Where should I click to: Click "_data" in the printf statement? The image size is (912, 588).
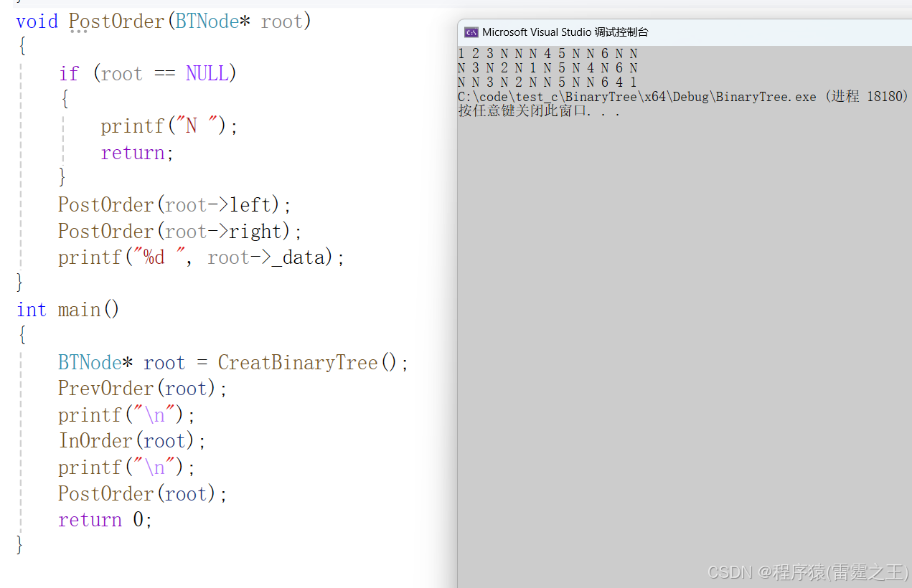click(x=298, y=258)
